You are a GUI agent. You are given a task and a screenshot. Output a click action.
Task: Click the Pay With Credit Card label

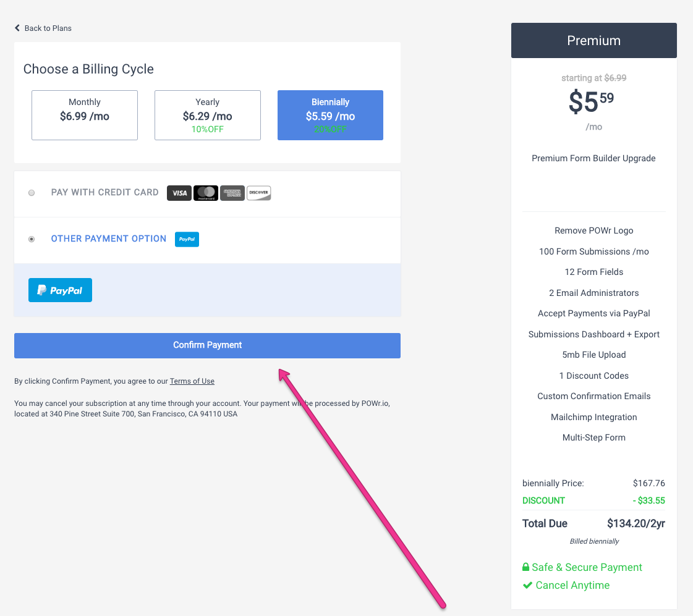104,193
